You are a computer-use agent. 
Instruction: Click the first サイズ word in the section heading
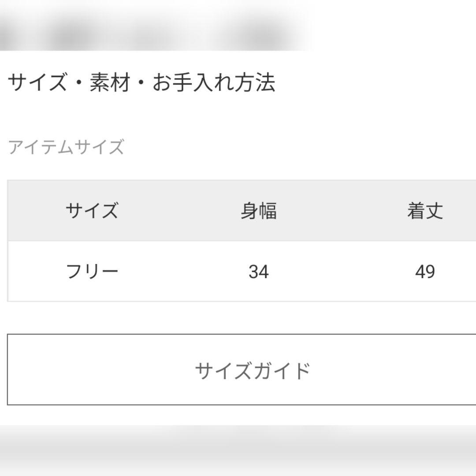[x=37, y=82]
